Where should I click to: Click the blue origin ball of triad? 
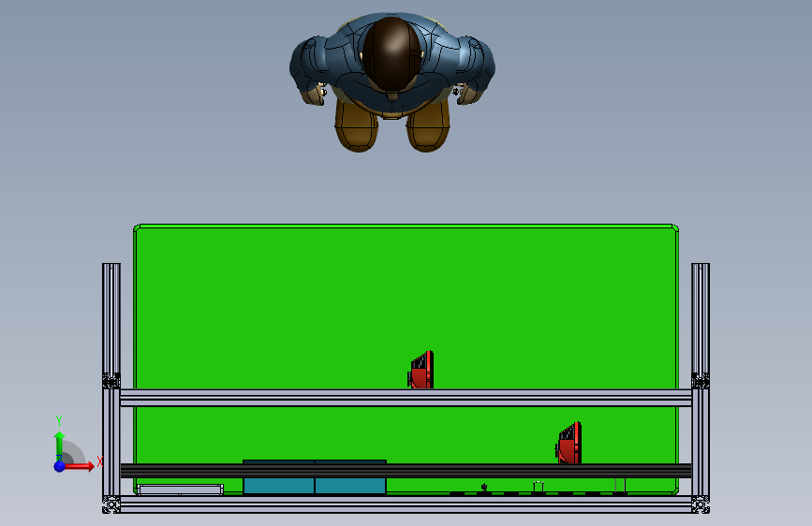click(59, 466)
